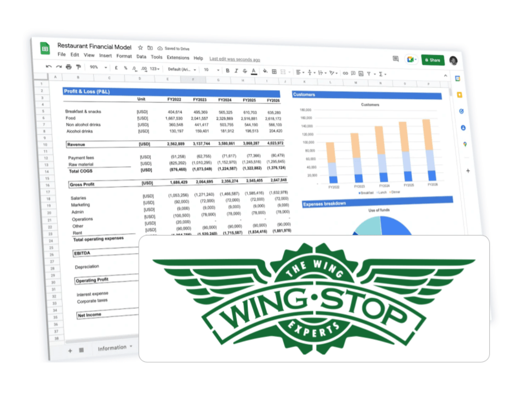The width and height of the screenshot is (532, 399).
Task: Select the Revenue FY2022 value 2,562,889
Action: point(176,144)
